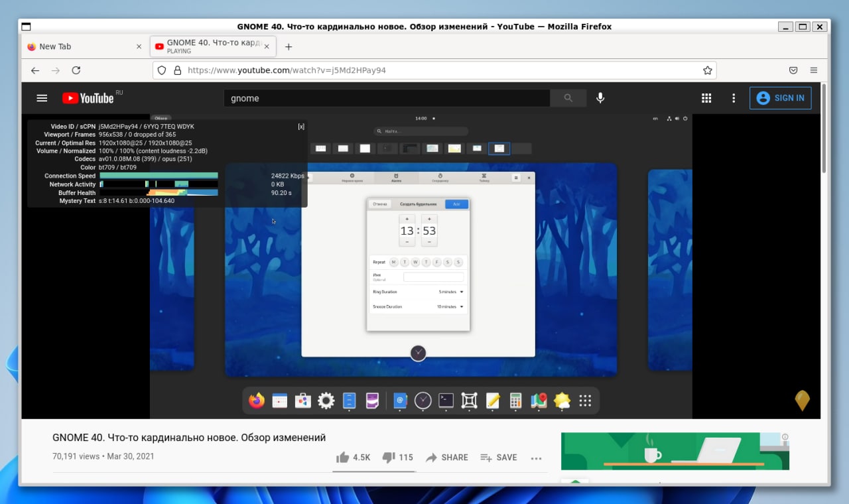Go forward using Firefox forward arrow
Image resolution: width=849 pixels, height=504 pixels.
point(56,70)
